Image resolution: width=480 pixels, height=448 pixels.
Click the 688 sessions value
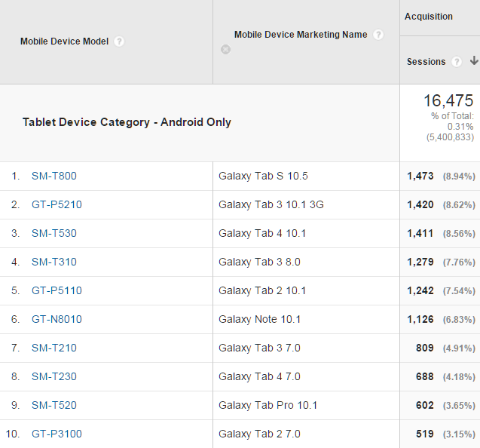pos(424,376)
